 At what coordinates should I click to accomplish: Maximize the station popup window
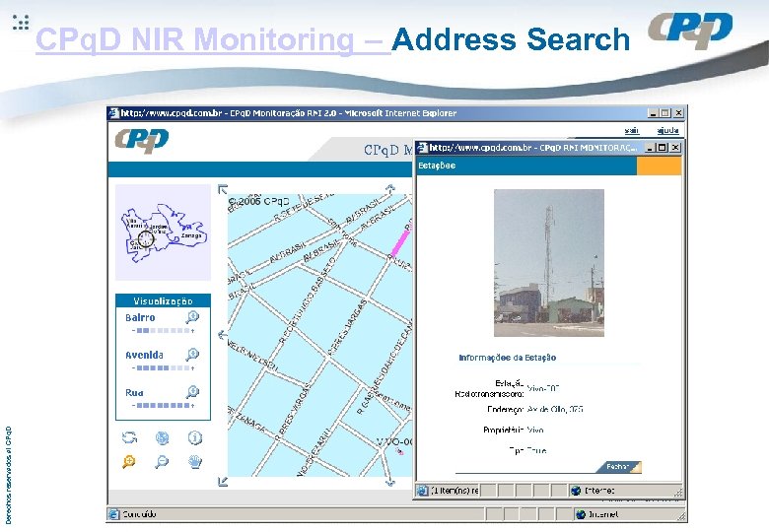663,148
